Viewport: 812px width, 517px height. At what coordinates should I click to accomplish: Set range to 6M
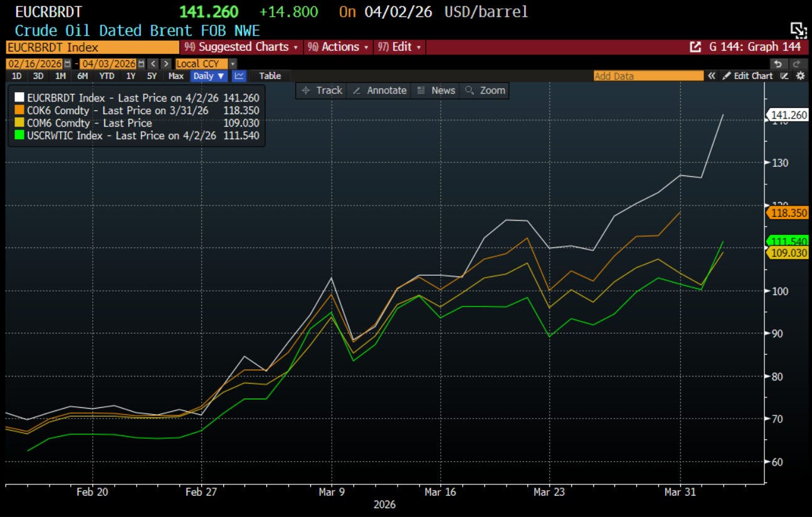coord(82,76)
